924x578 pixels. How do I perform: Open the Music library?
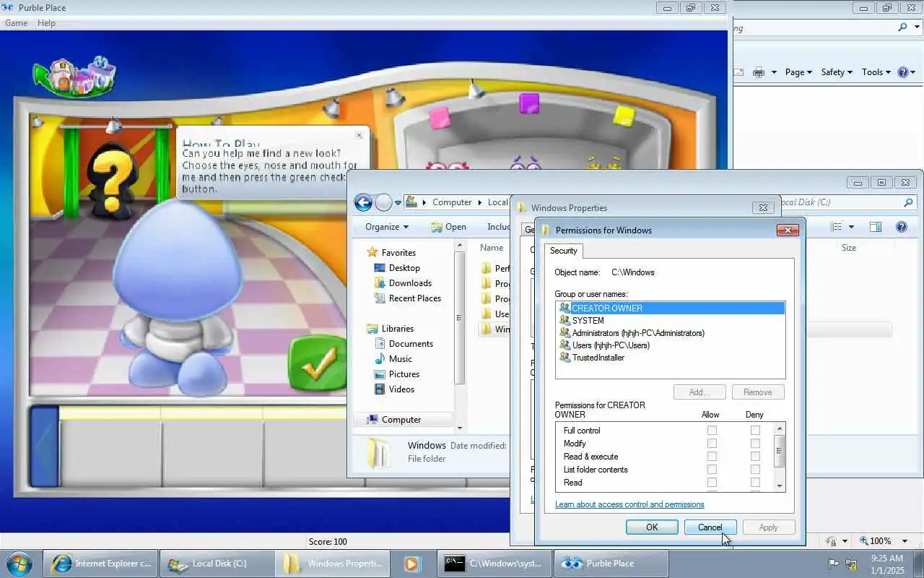pyautogui.click(x=400, y=358)
